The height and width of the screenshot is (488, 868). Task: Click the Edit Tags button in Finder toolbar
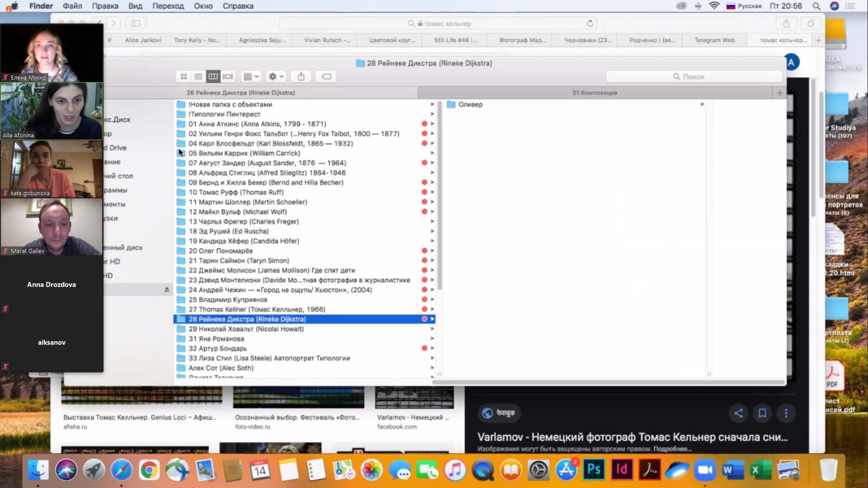(x=326, y=76)
